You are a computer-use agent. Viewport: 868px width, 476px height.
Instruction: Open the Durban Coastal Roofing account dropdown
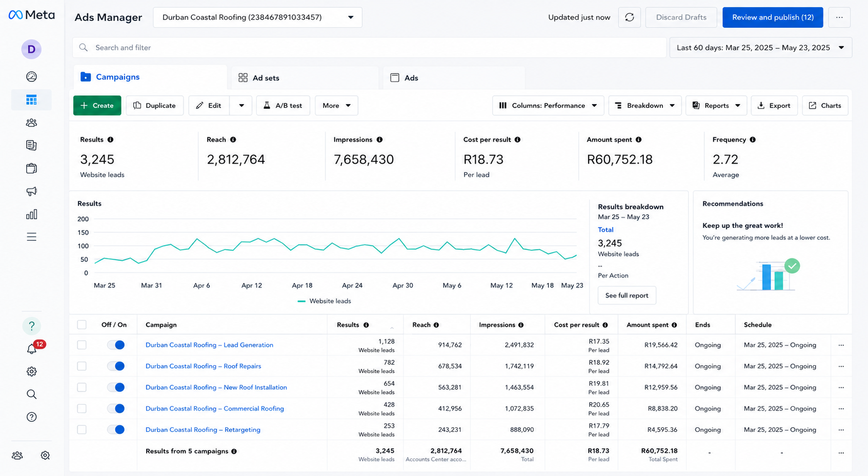pos(257,17)
